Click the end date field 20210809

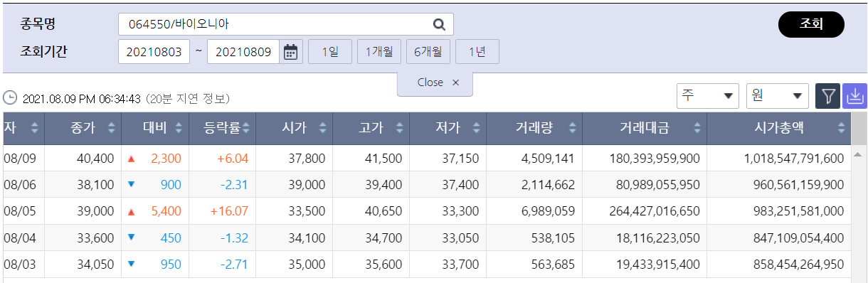[243, 52]
